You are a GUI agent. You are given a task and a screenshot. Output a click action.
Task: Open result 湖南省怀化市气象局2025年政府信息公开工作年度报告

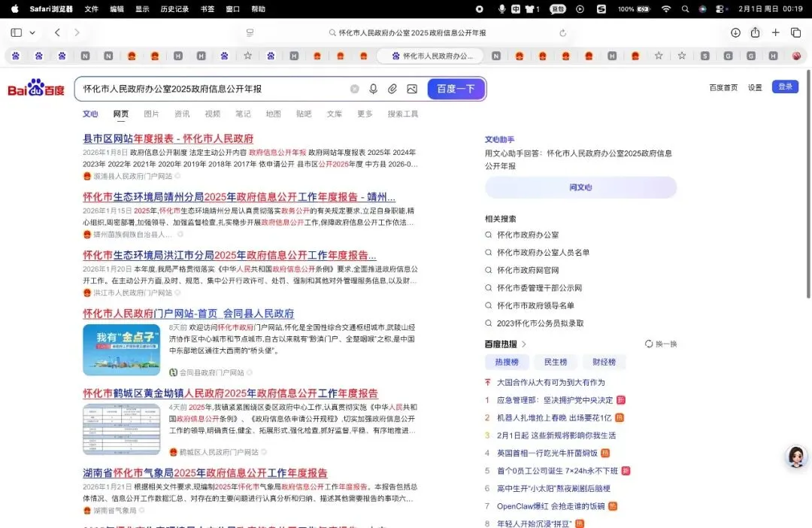point(205,473)
